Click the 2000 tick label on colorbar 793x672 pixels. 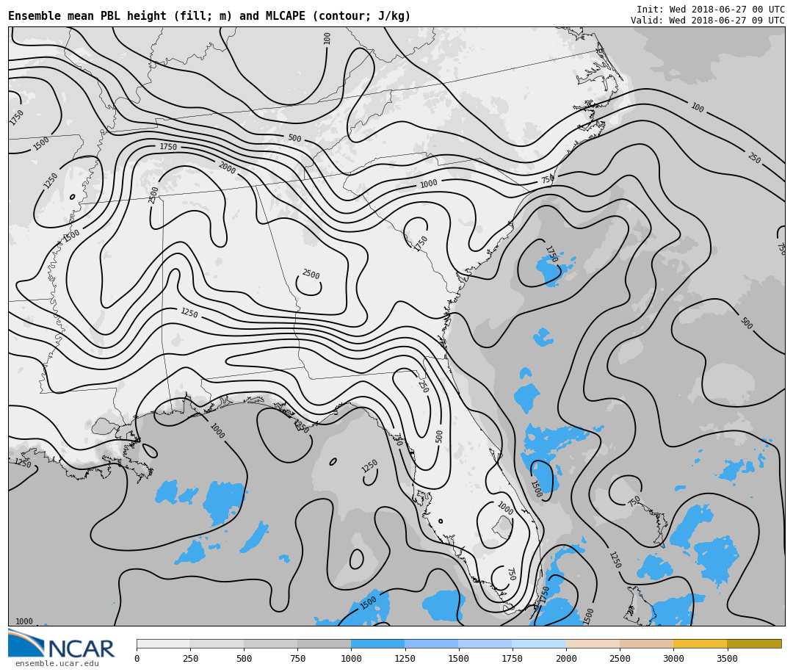click(566, 659)
